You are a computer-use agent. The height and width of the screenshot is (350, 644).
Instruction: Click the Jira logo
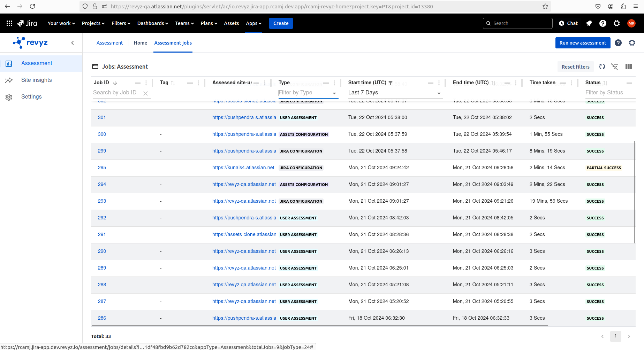click(27, 23)
